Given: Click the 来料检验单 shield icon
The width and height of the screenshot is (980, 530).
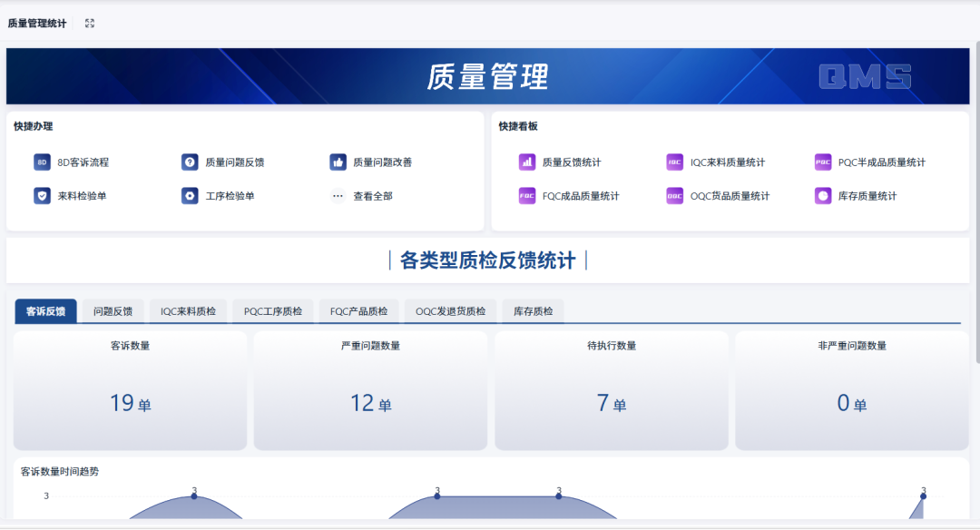Looking at the screenshot, I should coord(42,196).
